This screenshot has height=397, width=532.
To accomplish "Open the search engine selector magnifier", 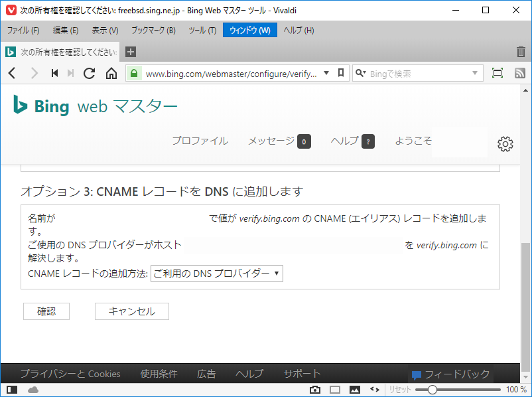I will tap(361, 73).
